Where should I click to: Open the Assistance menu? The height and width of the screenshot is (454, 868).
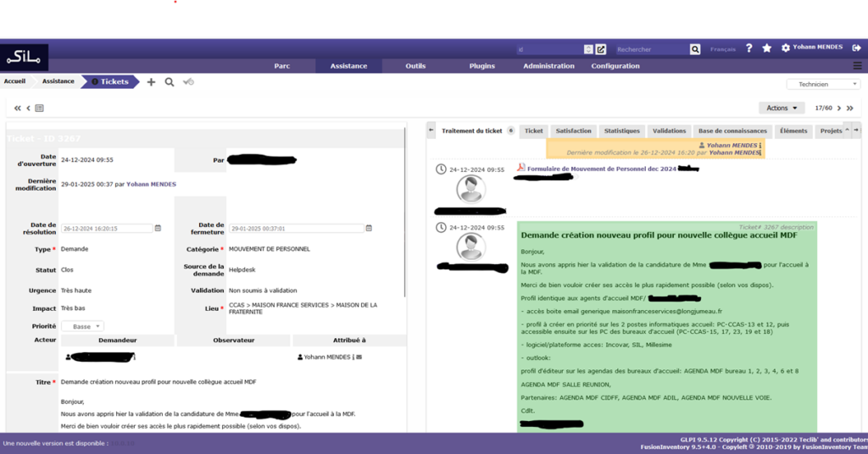point(348,66)
